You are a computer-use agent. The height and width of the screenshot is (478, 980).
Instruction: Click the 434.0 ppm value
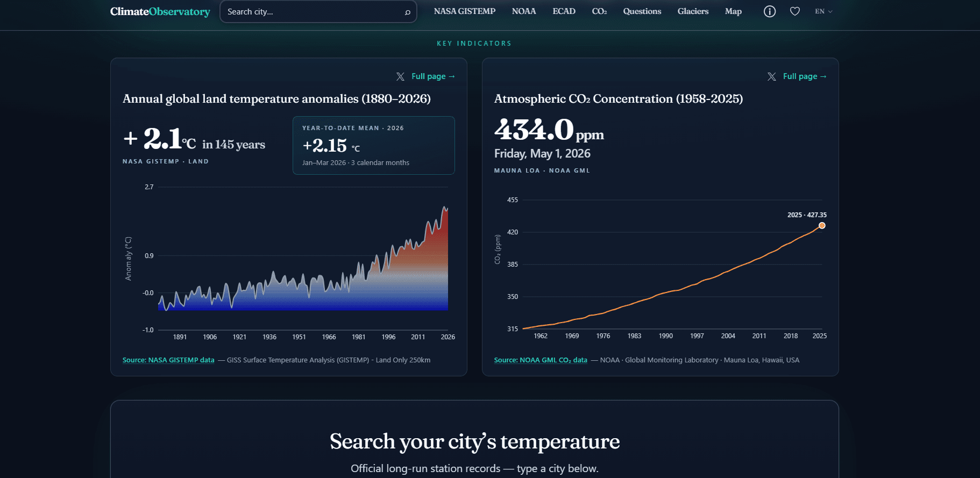pyautogui.click(x=549, y=130)
